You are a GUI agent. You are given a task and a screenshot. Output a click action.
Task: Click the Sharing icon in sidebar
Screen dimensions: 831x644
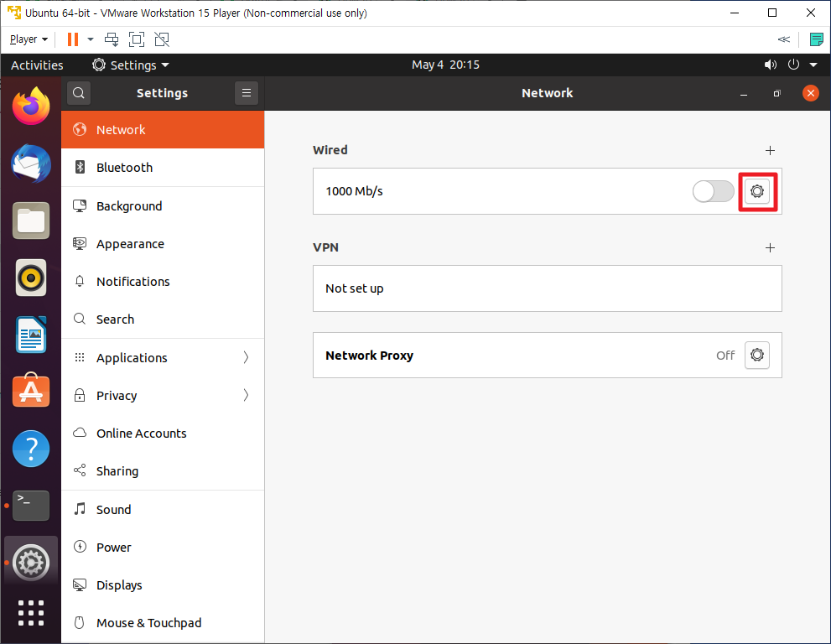pos(80,470)
